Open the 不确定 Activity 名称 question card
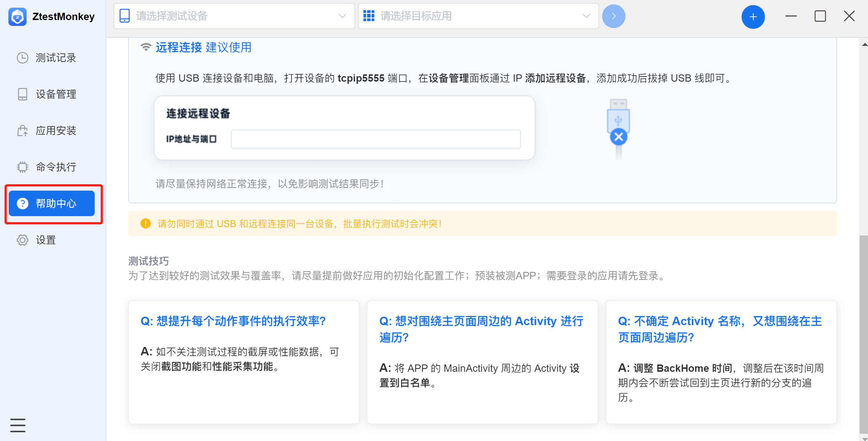 tap(721, 362)
